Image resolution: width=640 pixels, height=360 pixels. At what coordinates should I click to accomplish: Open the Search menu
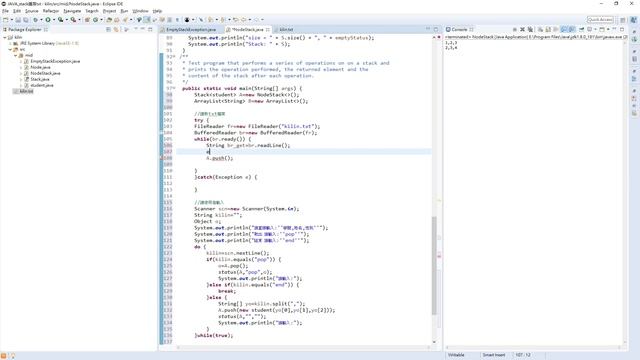91,11
